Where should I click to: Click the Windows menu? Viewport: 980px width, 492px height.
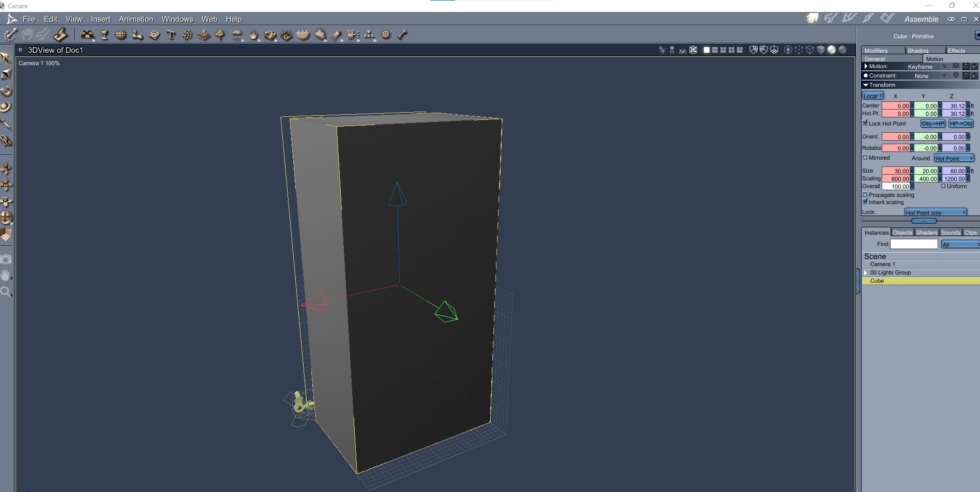(177, 19)
